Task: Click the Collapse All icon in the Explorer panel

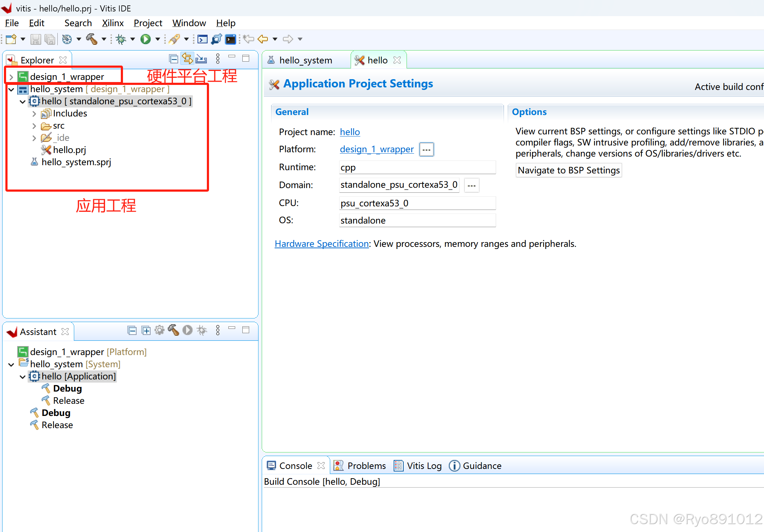Action: [x=174, y=59]
